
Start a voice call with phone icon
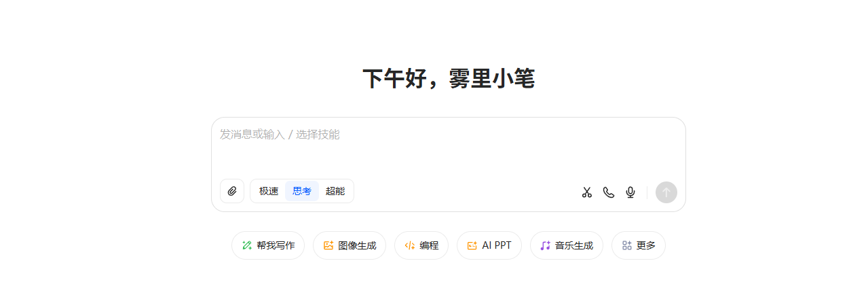[609, 192]
